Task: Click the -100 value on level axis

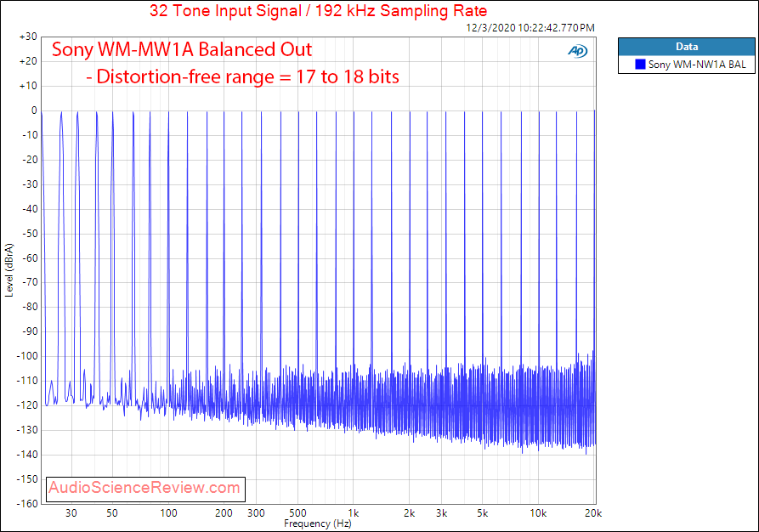Action: point(27,356)
